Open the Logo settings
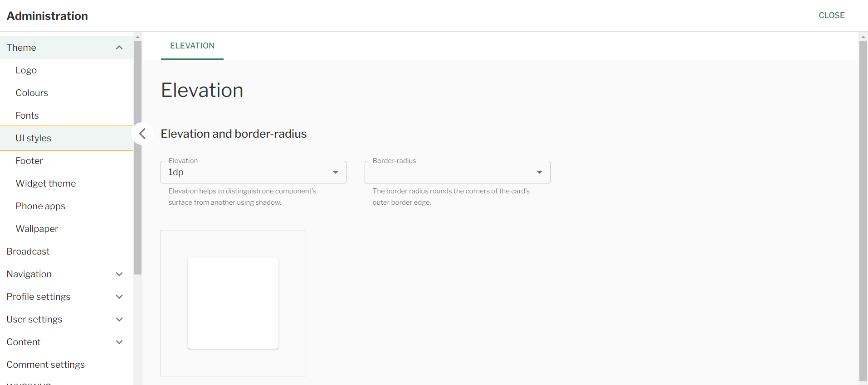The height and width of the screenshot is (385, 868). pos(26,70)
